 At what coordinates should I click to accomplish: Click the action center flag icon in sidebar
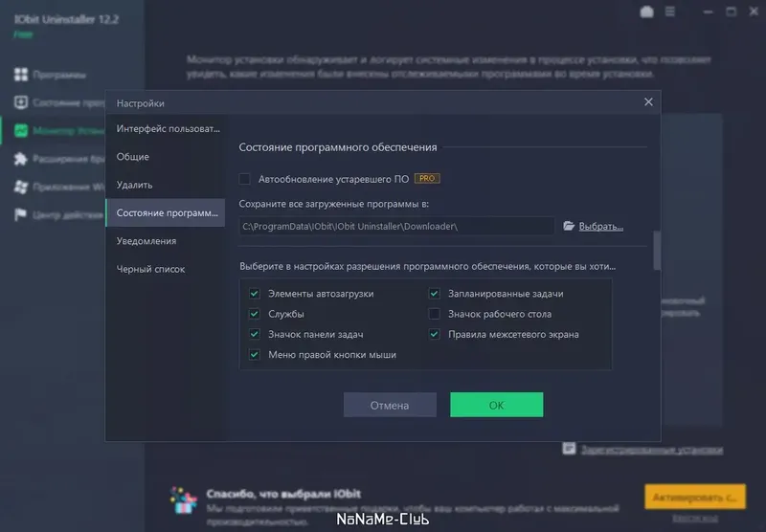21,214
